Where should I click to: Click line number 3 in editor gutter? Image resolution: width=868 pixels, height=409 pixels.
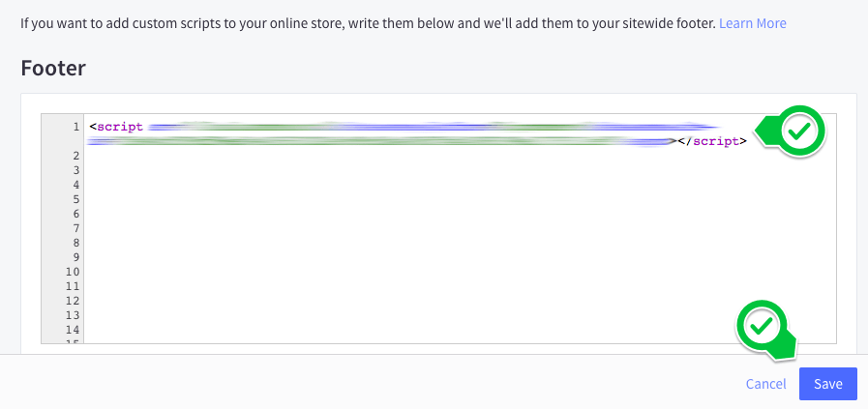(75, 170)
